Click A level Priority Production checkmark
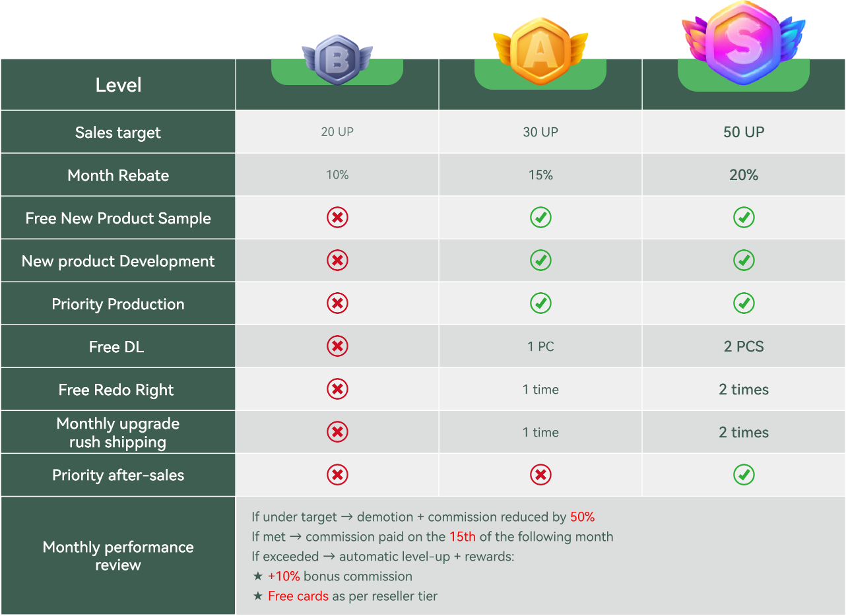846x616 pixels. tap(540, 303)
